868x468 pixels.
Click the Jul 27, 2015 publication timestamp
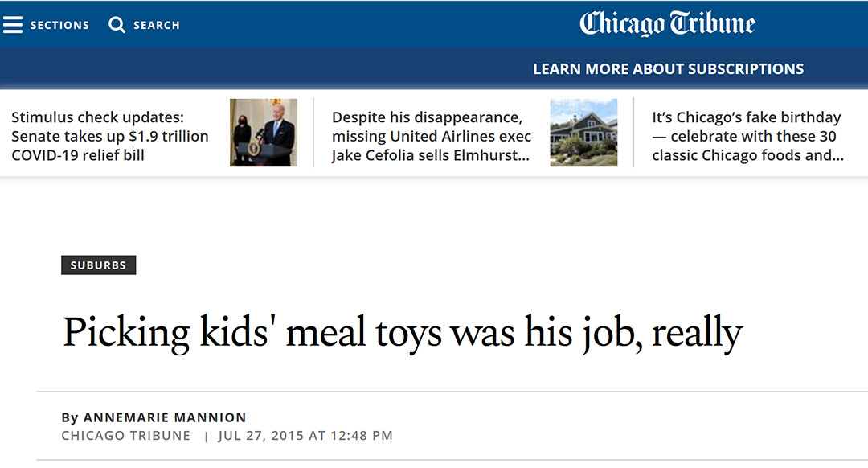[305, 436]
